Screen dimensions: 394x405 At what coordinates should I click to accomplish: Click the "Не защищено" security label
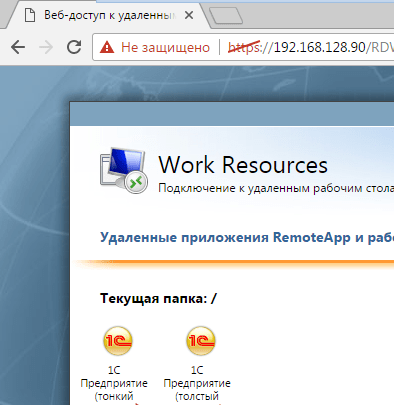coord(165,47)
